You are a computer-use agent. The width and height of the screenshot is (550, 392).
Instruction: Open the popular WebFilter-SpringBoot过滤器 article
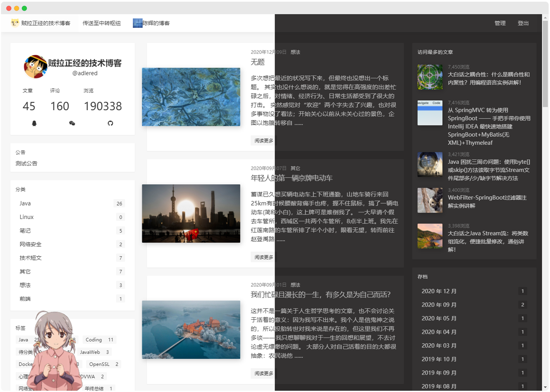click(487, 202)
